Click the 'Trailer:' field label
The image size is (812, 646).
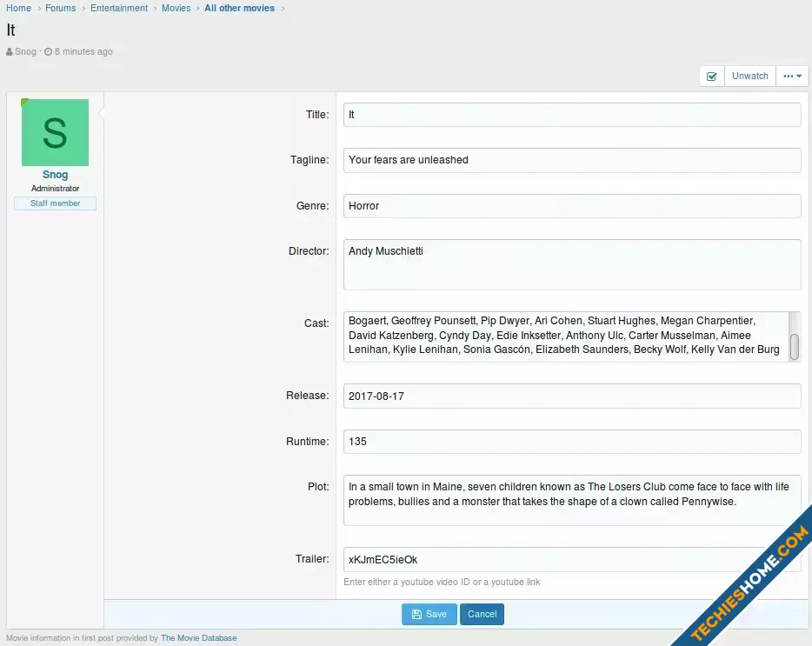312,559
